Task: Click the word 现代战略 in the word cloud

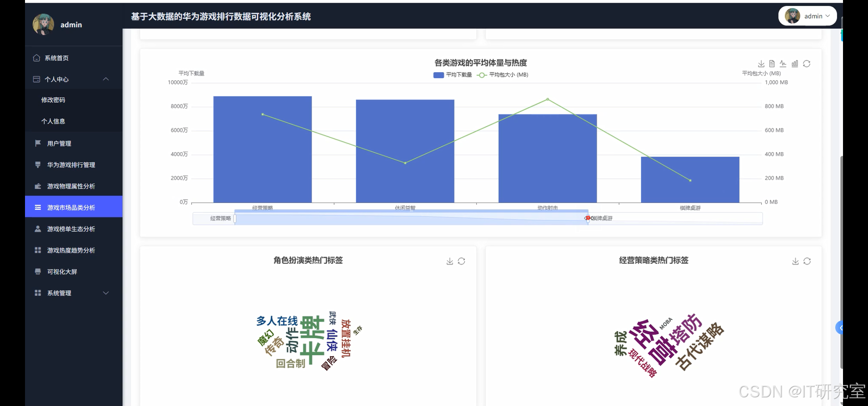Action: [643, 364]
